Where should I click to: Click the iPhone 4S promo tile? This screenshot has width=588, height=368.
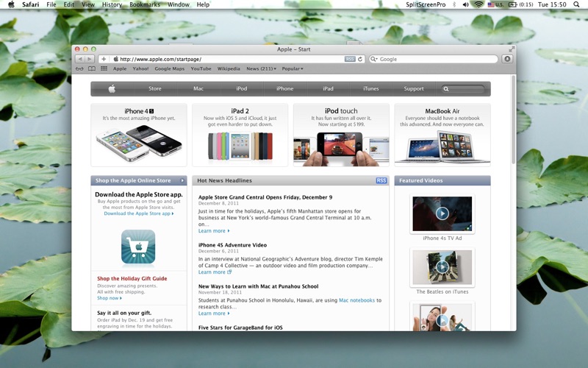pos(139,135)
